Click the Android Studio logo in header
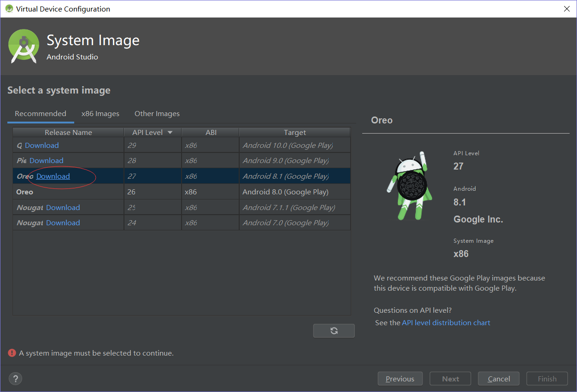 click(24, 46)
